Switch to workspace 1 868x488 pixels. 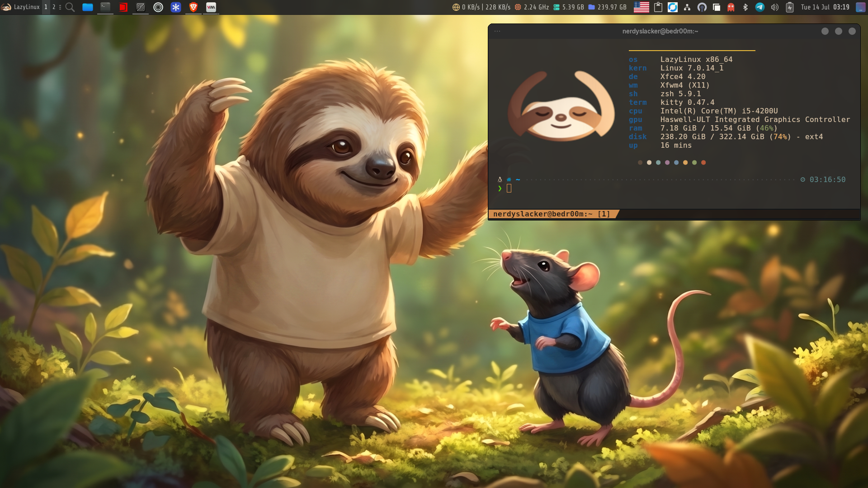pyautogui.click(x=46, y=7)
